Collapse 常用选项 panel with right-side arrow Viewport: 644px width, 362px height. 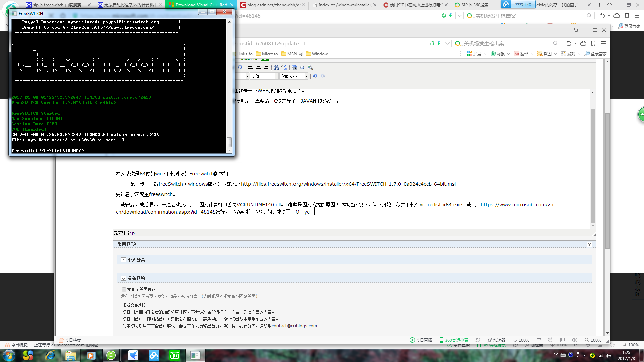(589, 244)
